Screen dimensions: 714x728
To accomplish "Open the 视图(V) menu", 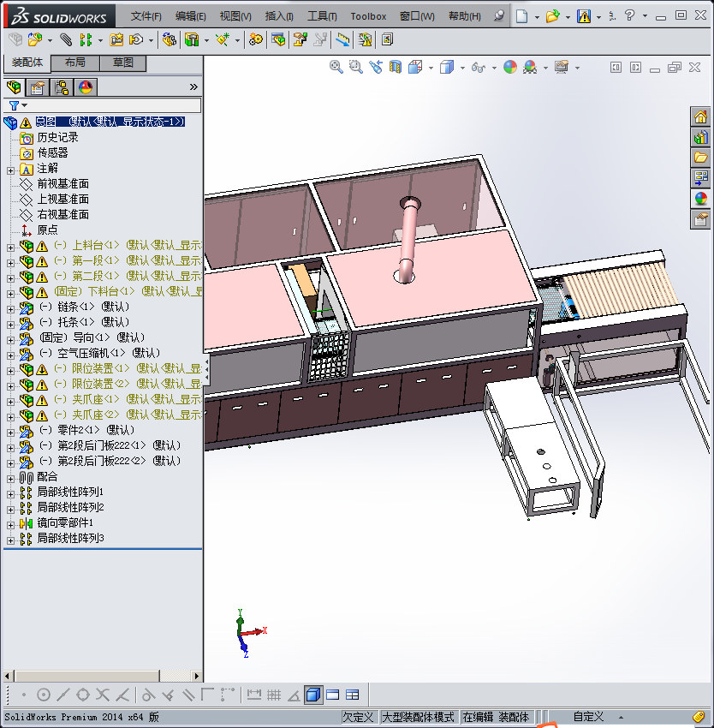I will click(235, 16).
